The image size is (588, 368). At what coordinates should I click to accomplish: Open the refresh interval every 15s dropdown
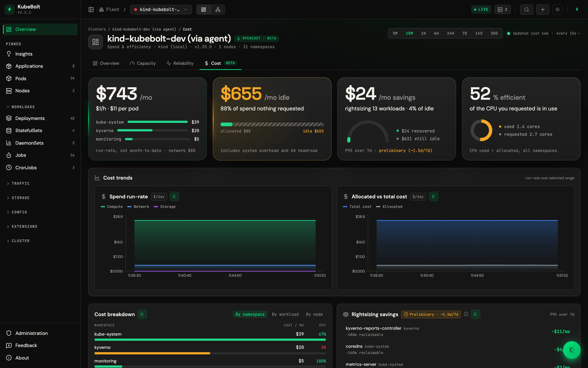point(568,33)
